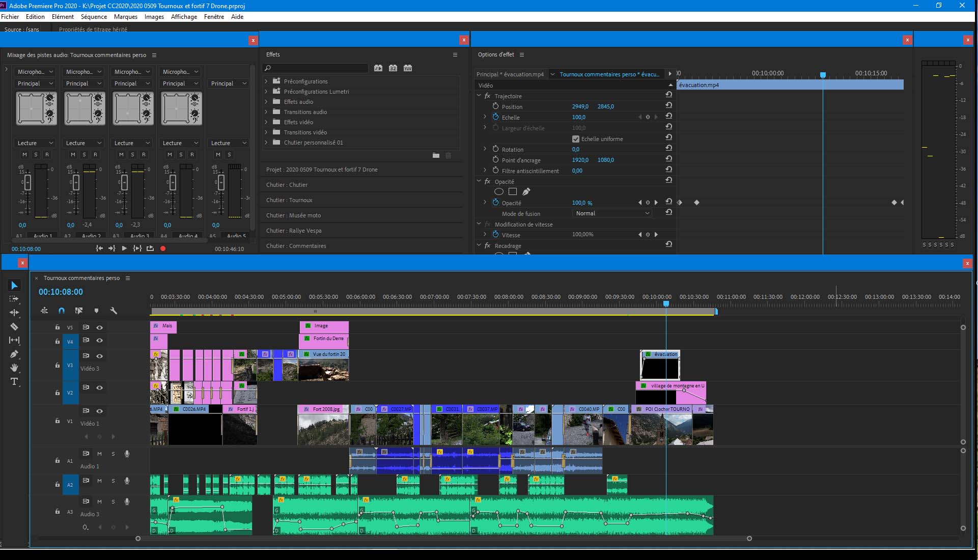Adjust the Audio 1 mixer volume fader
978x560 pixels.
[28, 182]
